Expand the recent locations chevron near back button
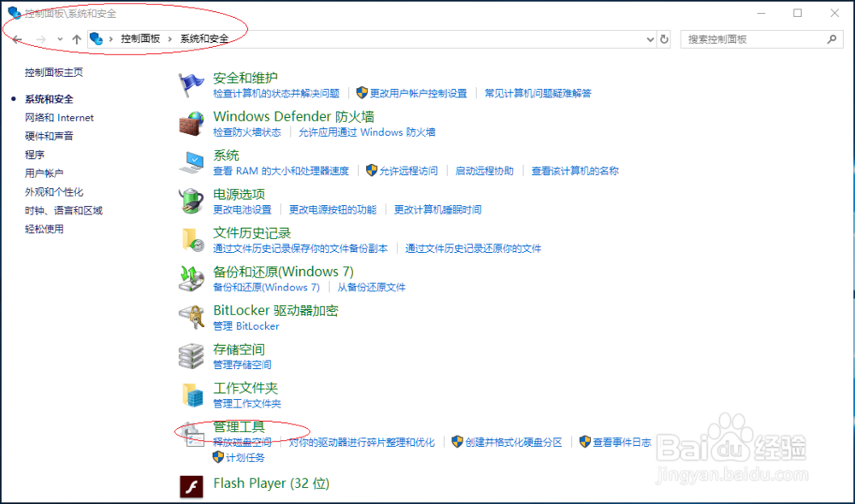The height and width of the screenshot is (504, 855). pos(59,38)
